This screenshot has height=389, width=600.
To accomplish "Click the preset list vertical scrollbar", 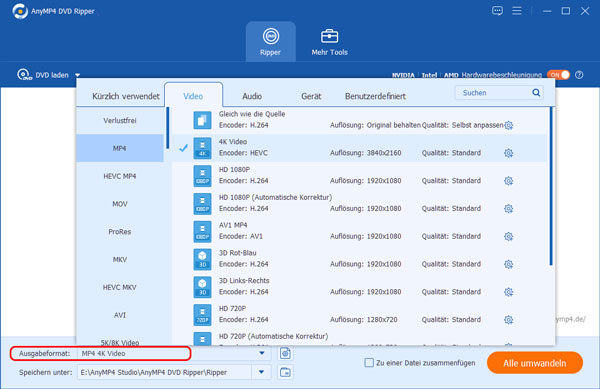I will pos(551,186).
